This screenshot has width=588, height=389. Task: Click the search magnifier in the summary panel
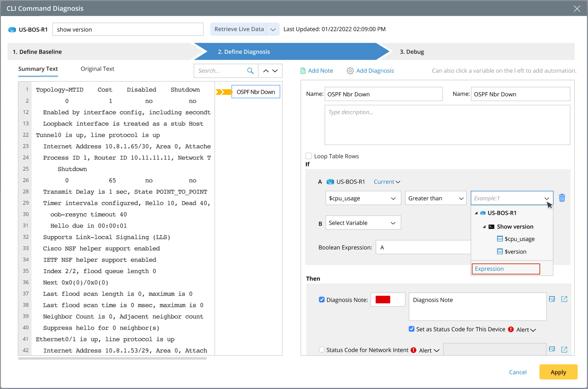coord(251,70)
